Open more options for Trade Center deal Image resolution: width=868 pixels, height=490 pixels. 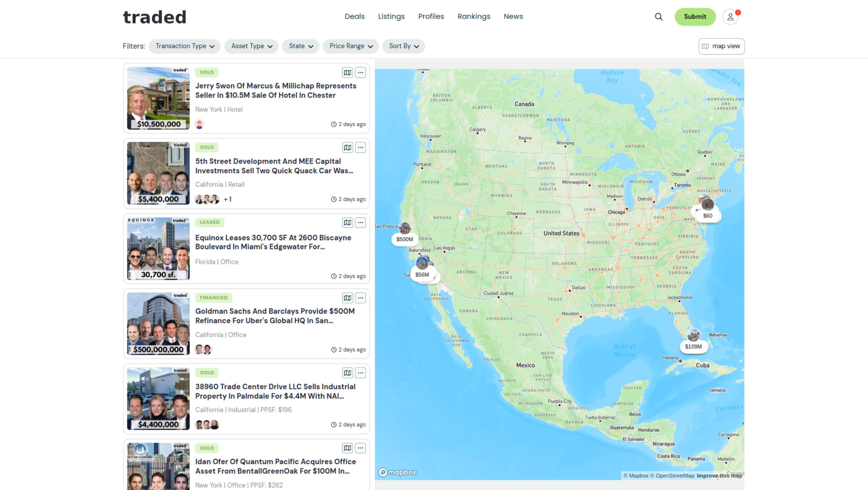pyautogui.click(x=360, y=373)
